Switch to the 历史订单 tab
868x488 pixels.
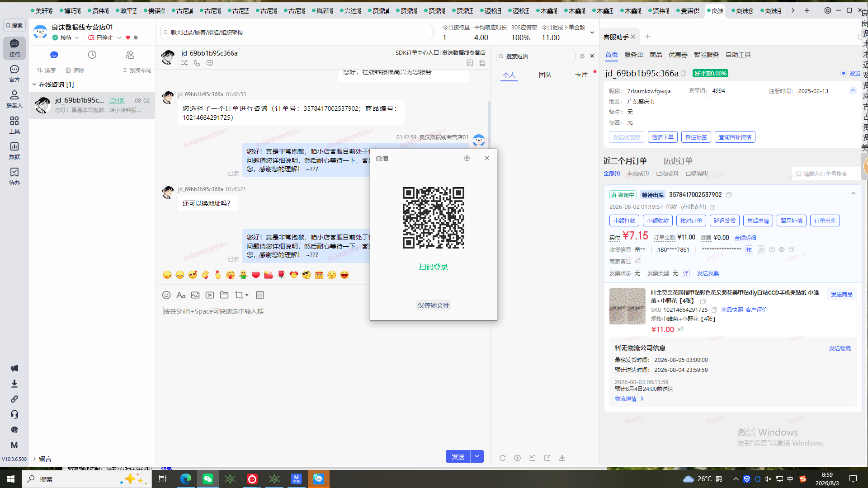click(678, 161)
